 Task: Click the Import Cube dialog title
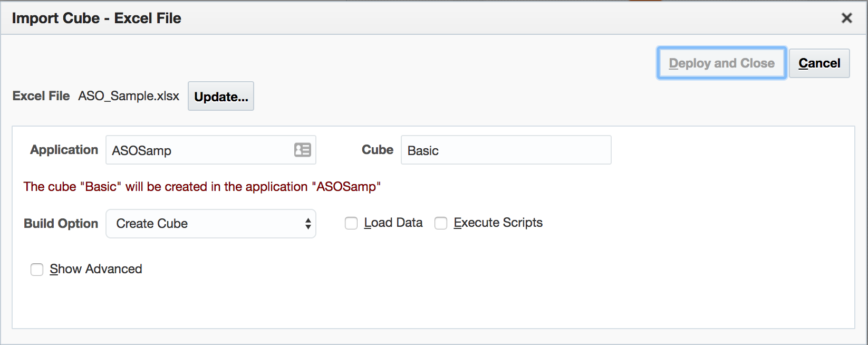click(97, 18)
